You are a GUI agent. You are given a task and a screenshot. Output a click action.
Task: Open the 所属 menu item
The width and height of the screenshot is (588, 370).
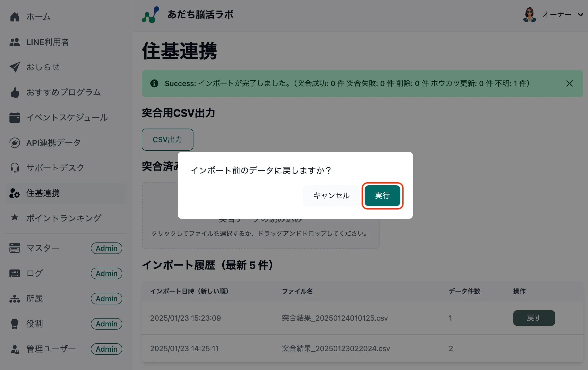(x=35, y=298)
